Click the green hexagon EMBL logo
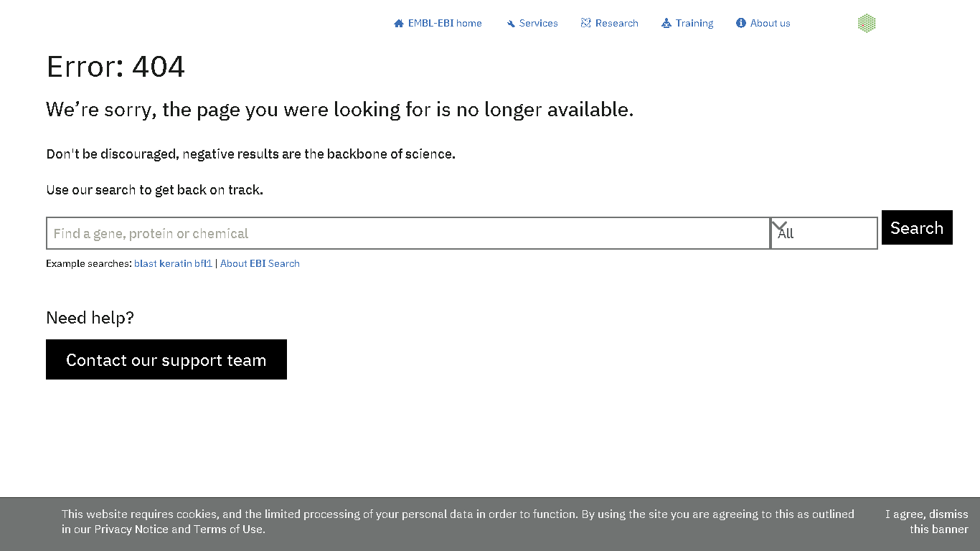980x551 pixels. tap(867, 23)
